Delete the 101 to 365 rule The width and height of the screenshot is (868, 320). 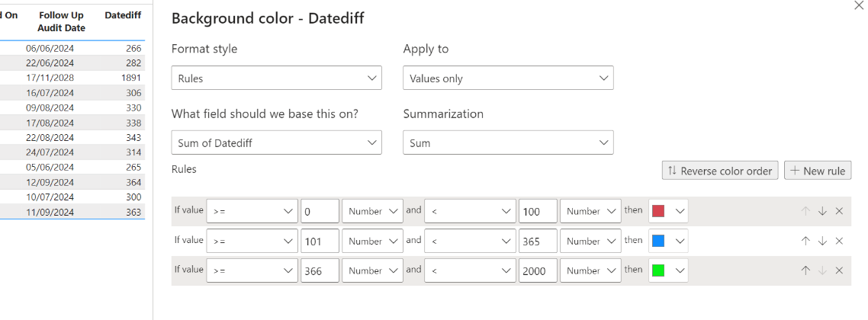[839, 241]
